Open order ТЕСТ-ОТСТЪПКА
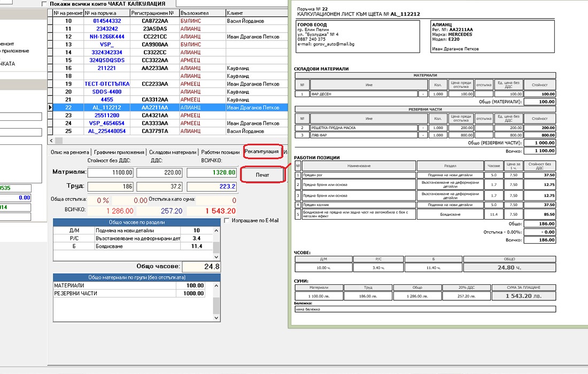 click(107, 84)
